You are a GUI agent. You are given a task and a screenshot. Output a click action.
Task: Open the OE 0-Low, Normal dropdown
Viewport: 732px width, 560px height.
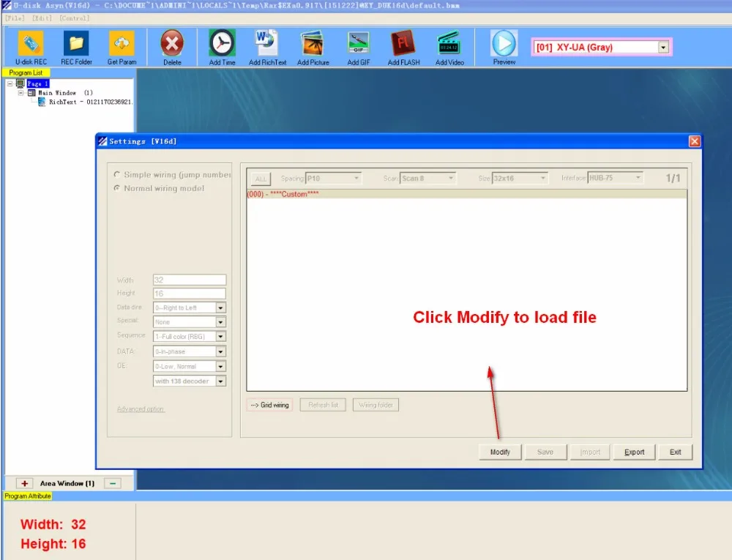(x=220, y=366)
